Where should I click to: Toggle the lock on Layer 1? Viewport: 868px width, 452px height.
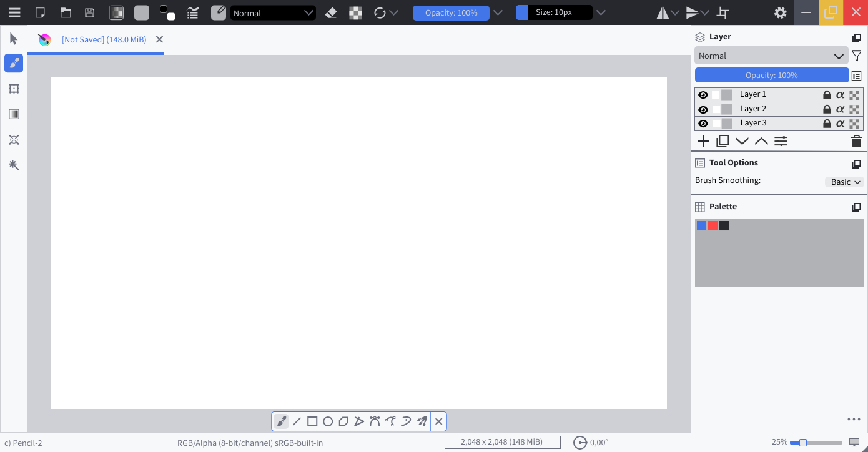827,95
